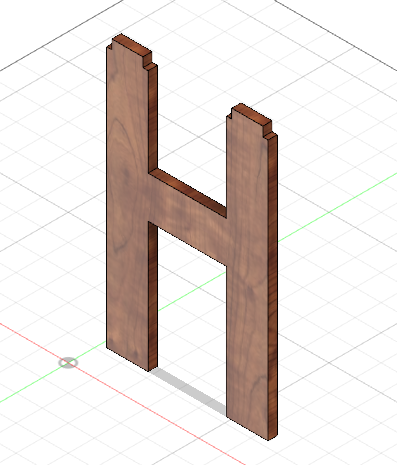The image size is (397, 465).
Task: Select the horizontal crossbar front face
Action: pos(188,219)
